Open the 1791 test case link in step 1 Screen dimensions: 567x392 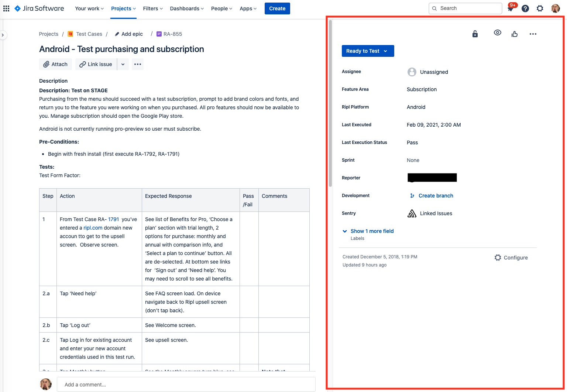(x=114, y=219)
